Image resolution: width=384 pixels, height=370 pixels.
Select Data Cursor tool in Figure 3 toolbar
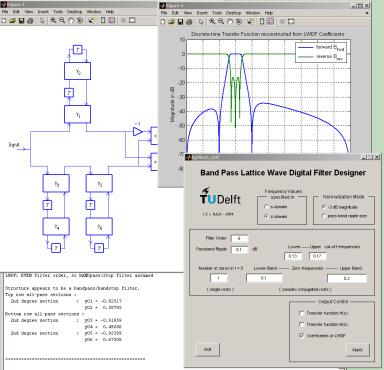[x=91, y=21]
